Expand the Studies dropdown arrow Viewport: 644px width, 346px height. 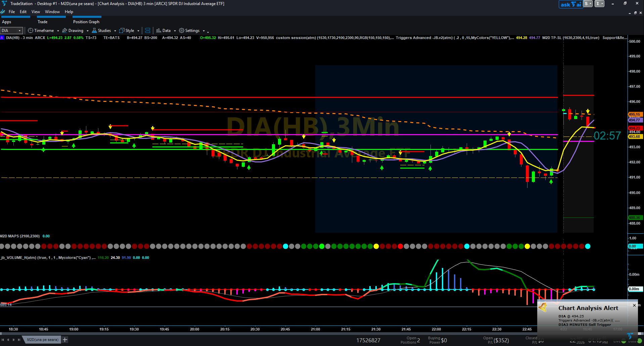click(115, 31)
